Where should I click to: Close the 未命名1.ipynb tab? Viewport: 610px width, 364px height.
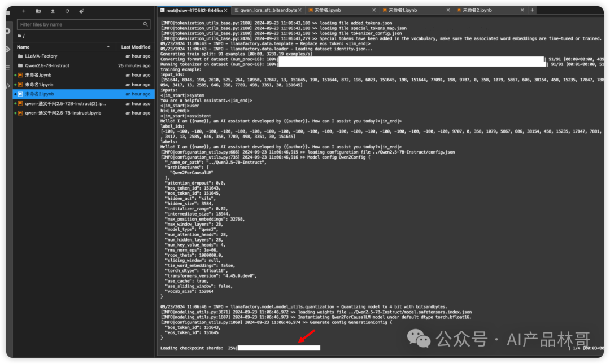coord(448,11)
